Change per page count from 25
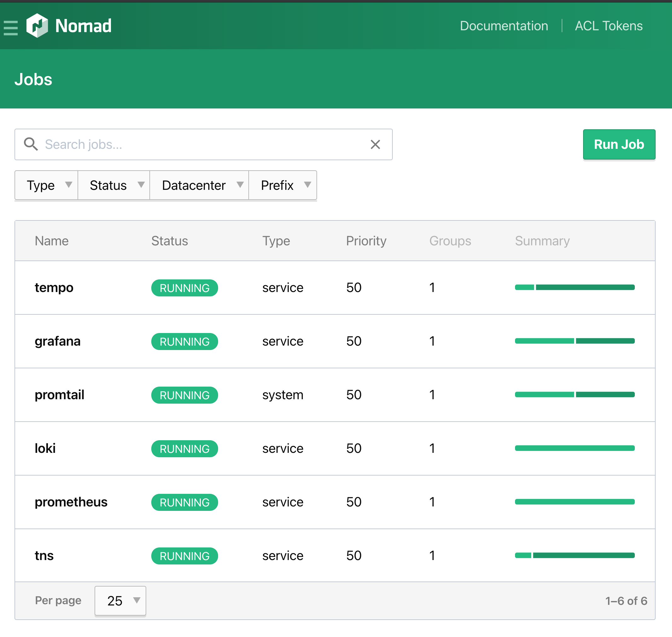 (x=120, y=601)
